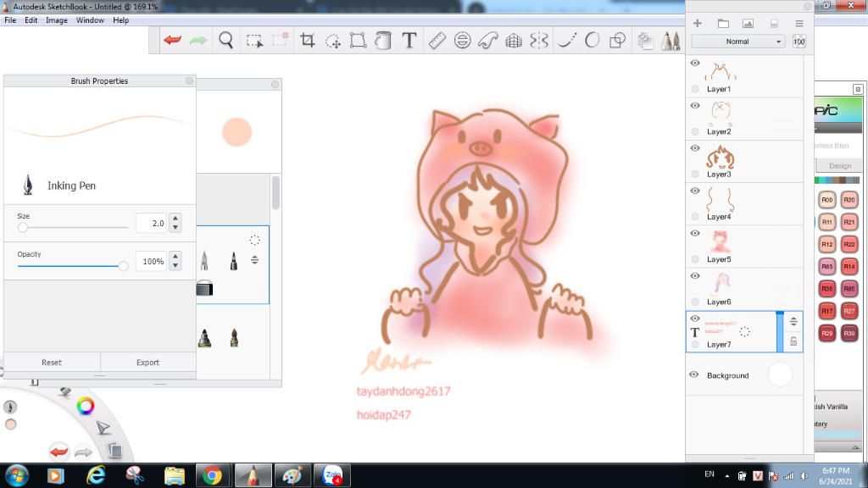Select the Quick Transform tool
Image resolution: width=868 pixels, height=488 pixels.
coord(333,41)
